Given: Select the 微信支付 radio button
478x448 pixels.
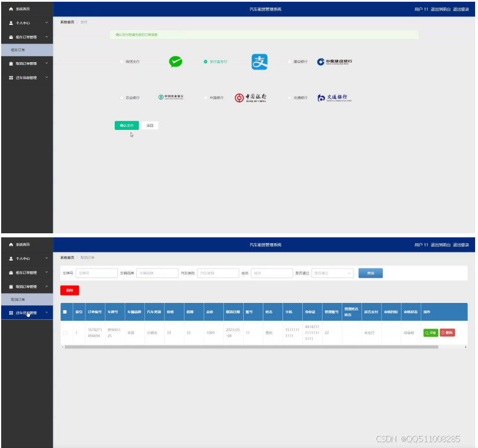Looking at the screenshot, I should pyautogui.click(x=122, y=62).
